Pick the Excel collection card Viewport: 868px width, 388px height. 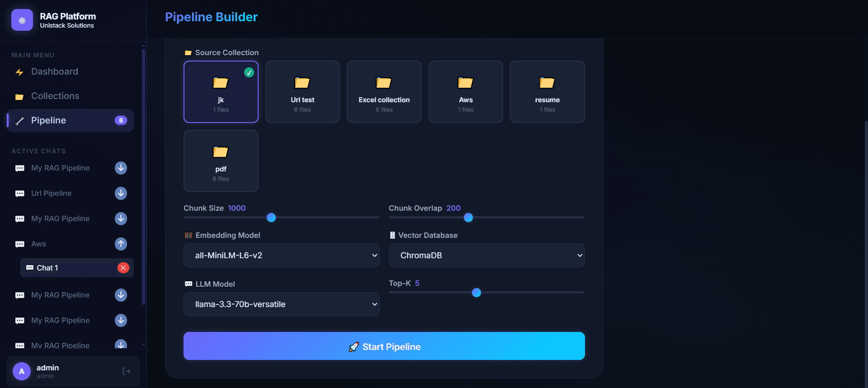pyautogui.click(x=384, y=92)
